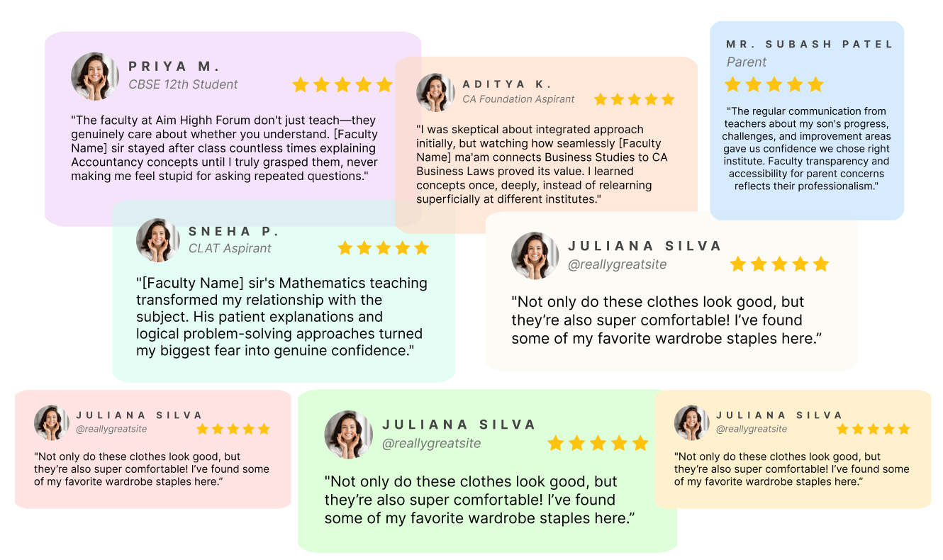This screenshot has width=943, height=560.
Task: Select the stars in Mr. Subash Patel's card
Action: click(x=774, y=85)
